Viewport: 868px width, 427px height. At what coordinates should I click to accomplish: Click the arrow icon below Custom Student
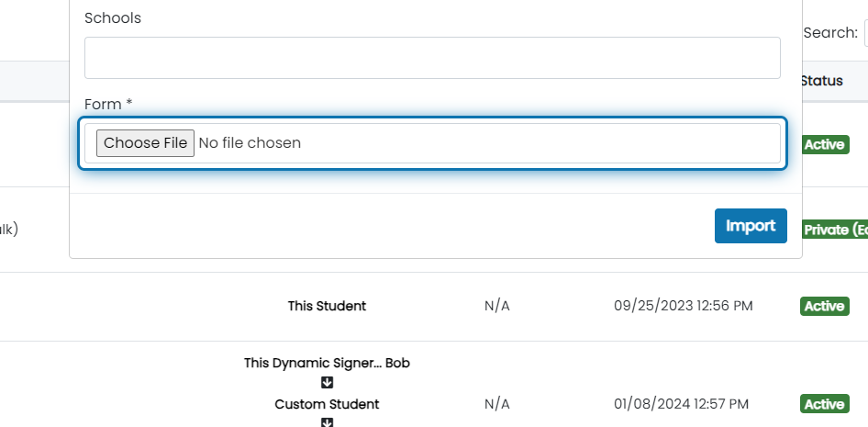[328, 422]
